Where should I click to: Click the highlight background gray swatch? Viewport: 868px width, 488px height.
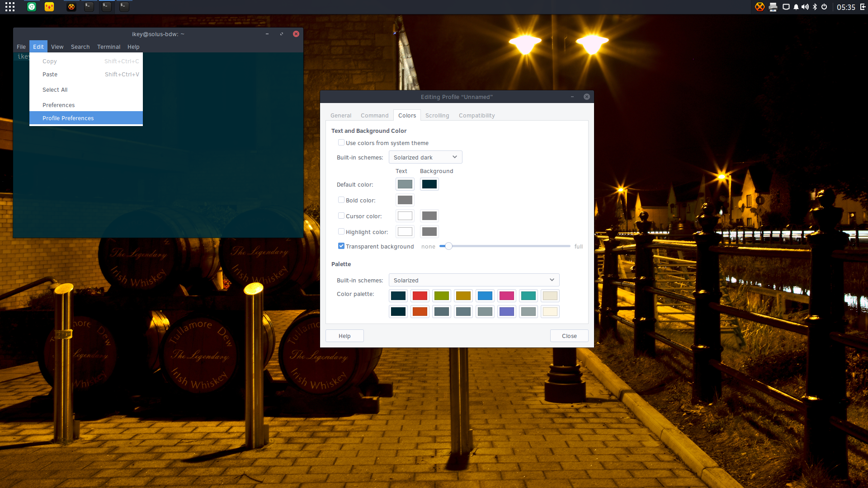pyautogui.click(x=429, y=232)
